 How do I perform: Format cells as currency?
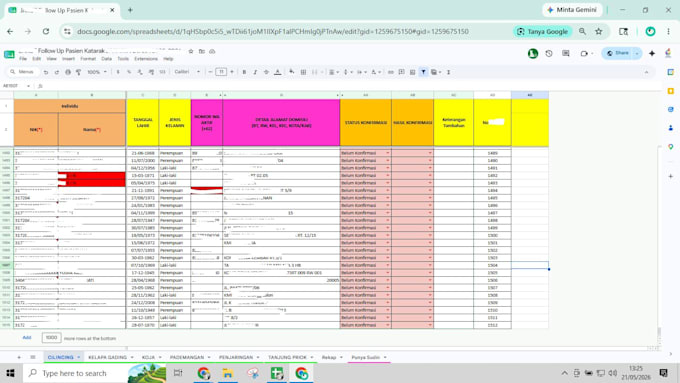point(118,72)
